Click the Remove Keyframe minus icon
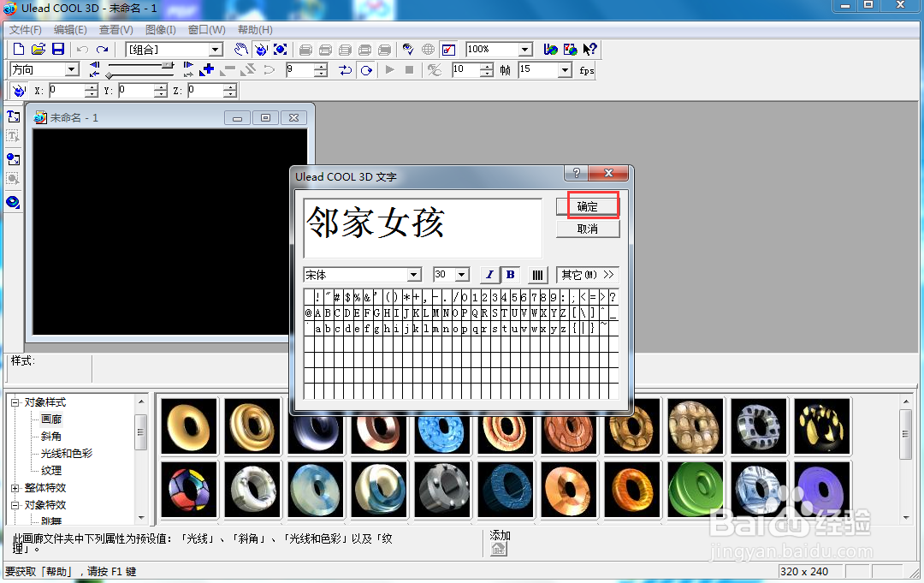The height and width of the screenshot is (583, 924). pos(227,70)
